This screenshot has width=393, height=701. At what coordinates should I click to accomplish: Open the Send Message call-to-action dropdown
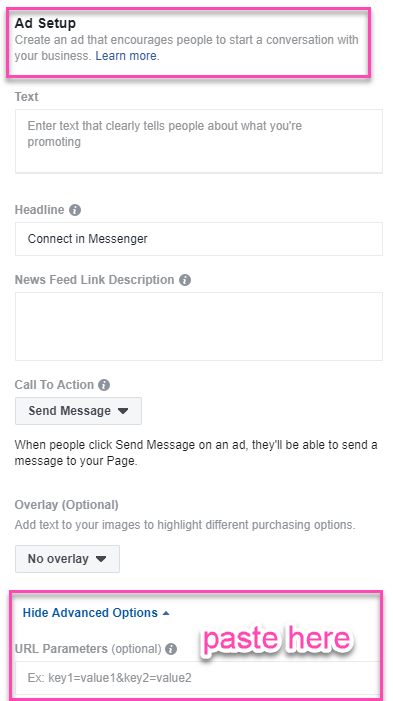pos(78,411)
